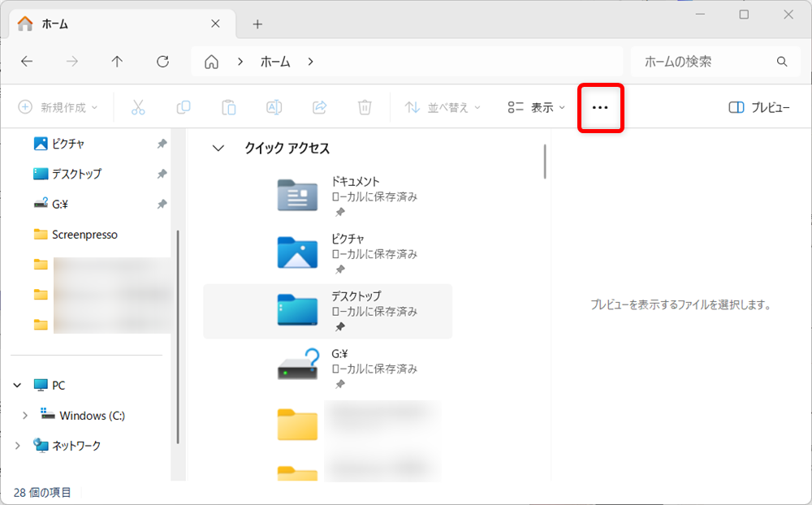Select the Cut icon on the toolbar
This screenshot has height=505, width=812.
pos(138,106)
